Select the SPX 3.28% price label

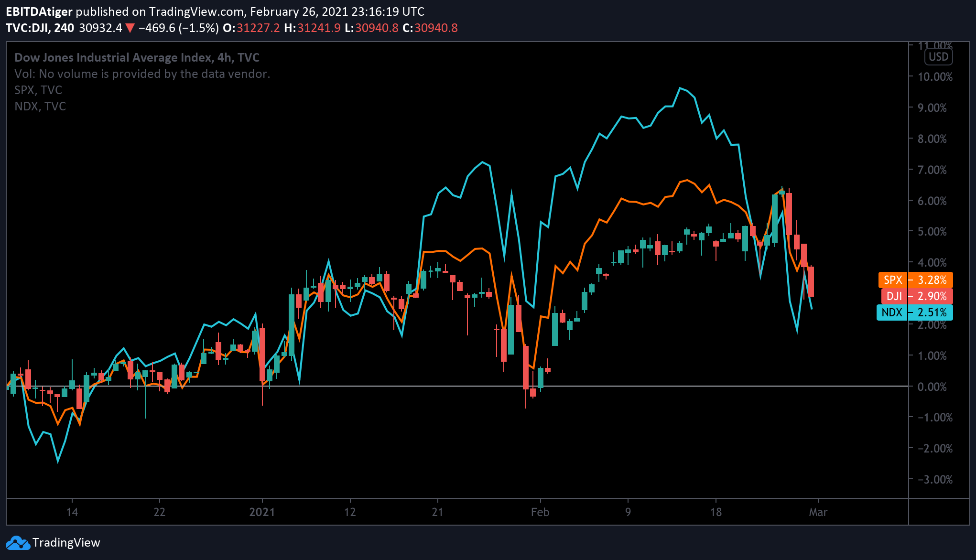(x=915, y=280)
